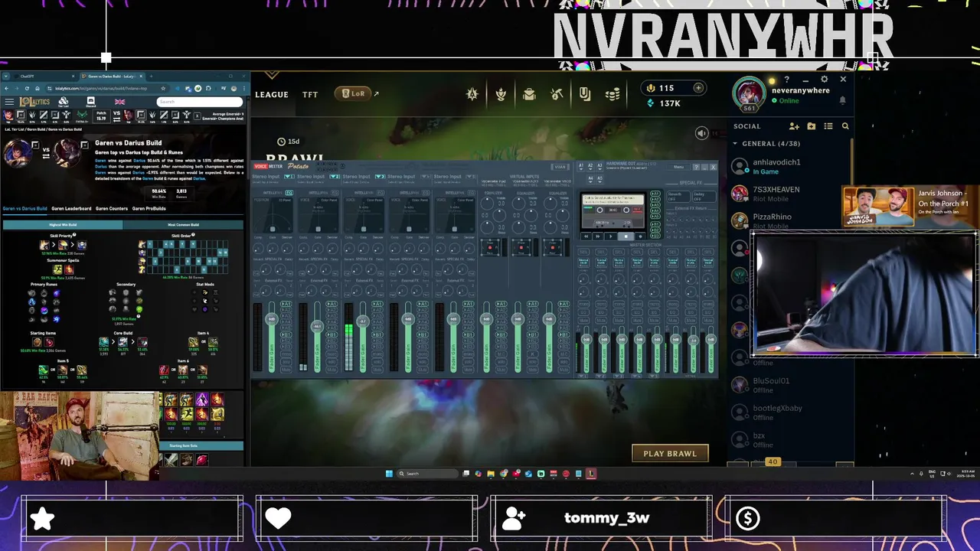This screenshot has width=980, height=551.
Task: Open the Patch 15.19 selector
Action: [x=101, y=116]
